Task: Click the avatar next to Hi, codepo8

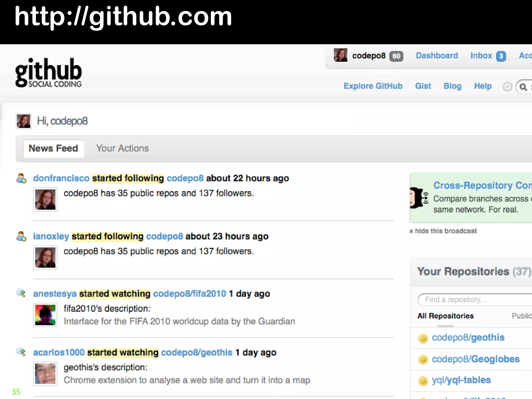Action: [x=24, y=121]
